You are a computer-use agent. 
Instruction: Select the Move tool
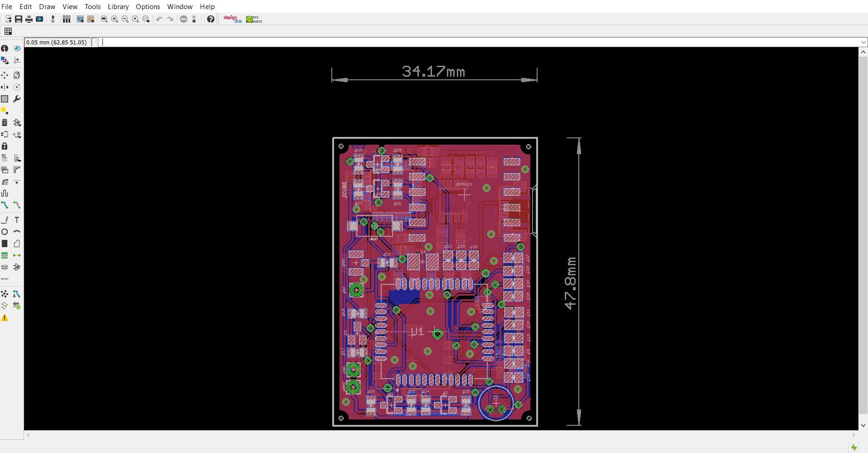click(x=5, y=75)
